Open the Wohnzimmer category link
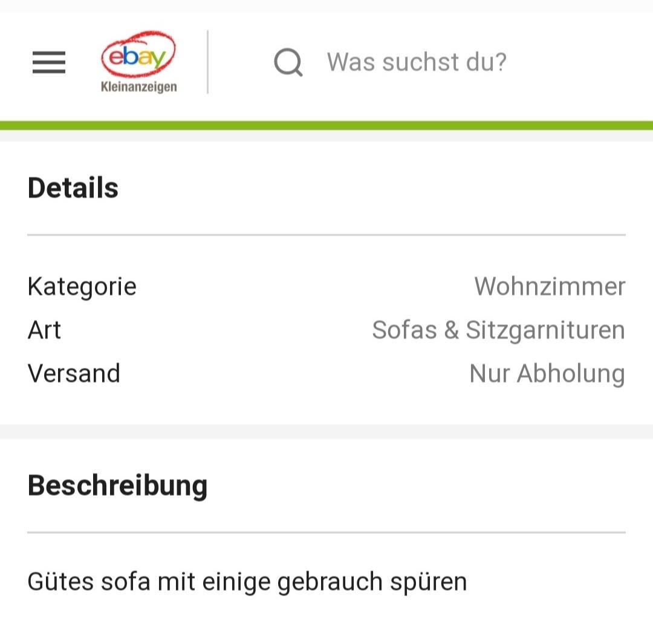 [x=550, y=287]
